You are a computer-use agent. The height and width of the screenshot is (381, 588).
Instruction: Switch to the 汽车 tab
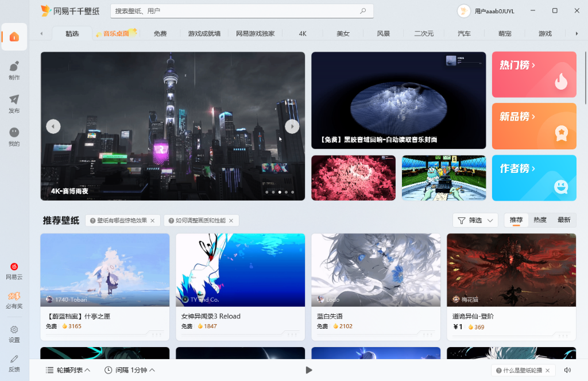[x=464, y=33]
